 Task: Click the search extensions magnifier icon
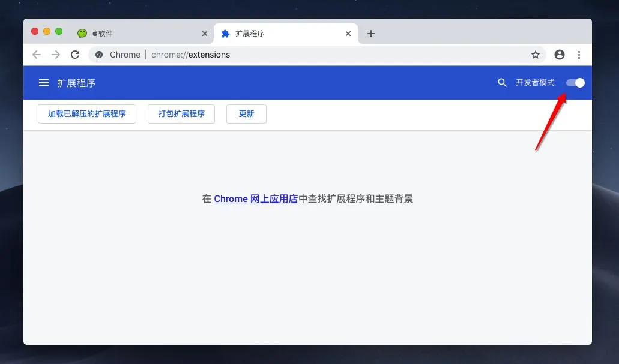click(x=502, y=83)
